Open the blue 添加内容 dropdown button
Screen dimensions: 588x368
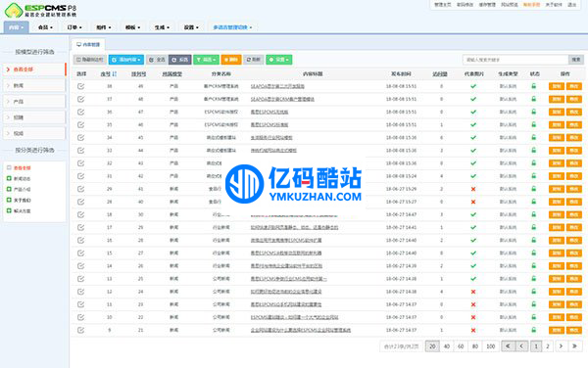(126, 60)
